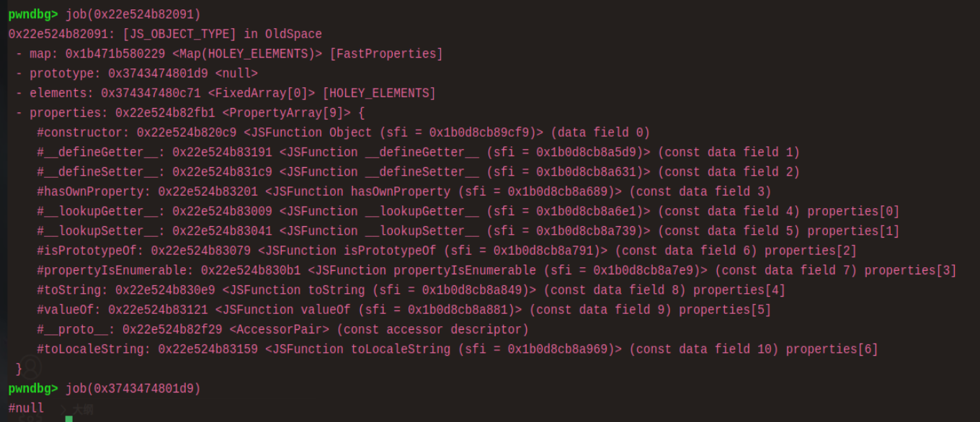Click the prototype address 0x3743474801d9
Screen dimensions: 980x422
(x=158, y=73)
